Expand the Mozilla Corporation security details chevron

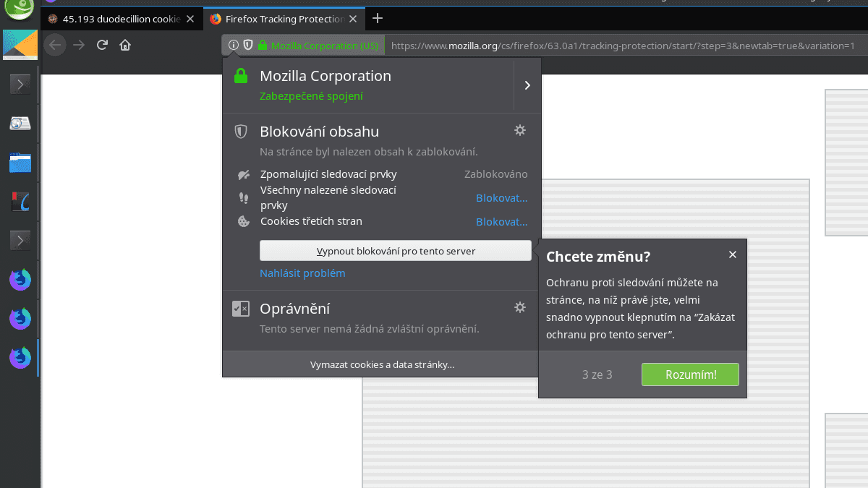coord(527,85)
